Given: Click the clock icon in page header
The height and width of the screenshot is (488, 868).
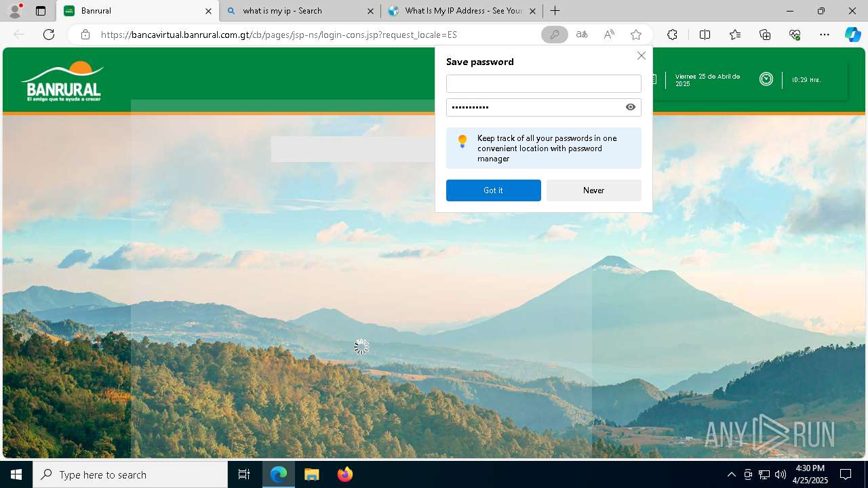Looking at the screenshot, I should (x=766, y=79).
